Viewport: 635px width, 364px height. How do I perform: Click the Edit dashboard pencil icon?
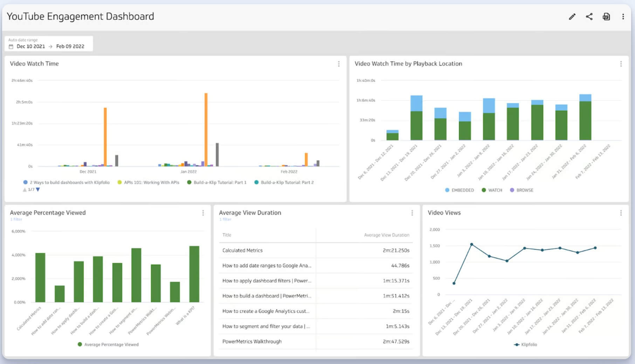(572, 16)
